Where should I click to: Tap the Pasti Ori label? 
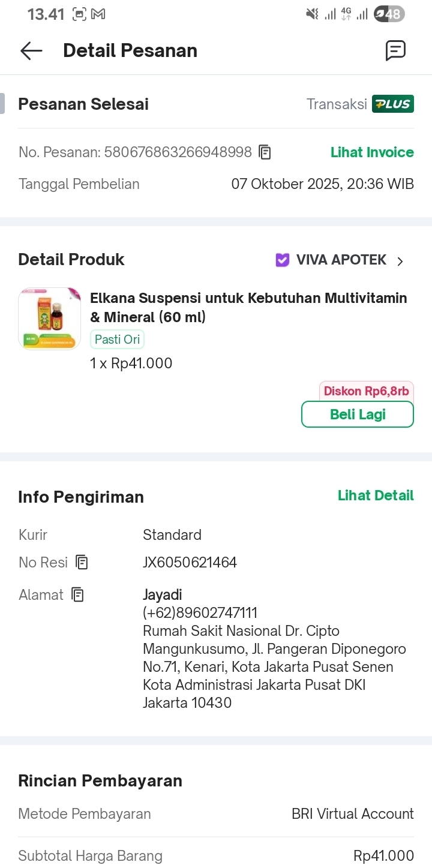117,340
